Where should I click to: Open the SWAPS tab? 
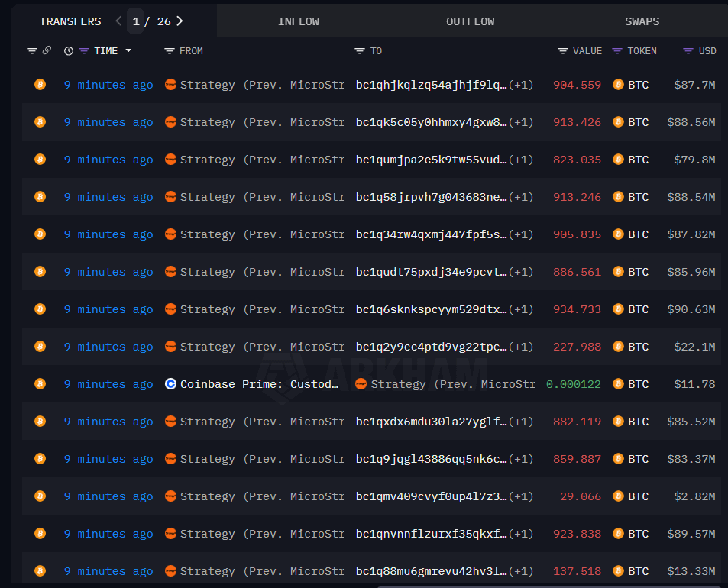(x=642, y=21)
